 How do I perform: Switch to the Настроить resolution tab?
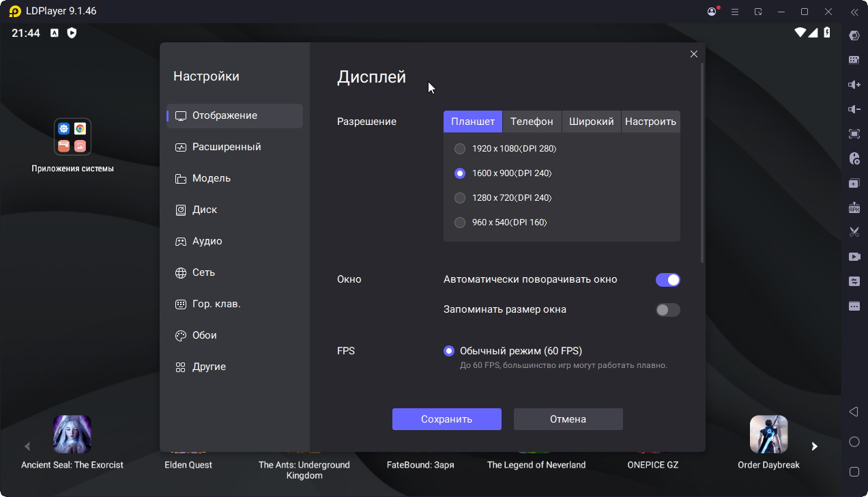[x=651, y=122]
